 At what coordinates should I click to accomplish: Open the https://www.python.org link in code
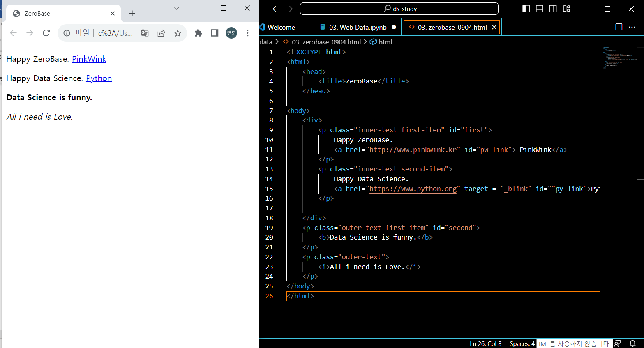(413, 189)
